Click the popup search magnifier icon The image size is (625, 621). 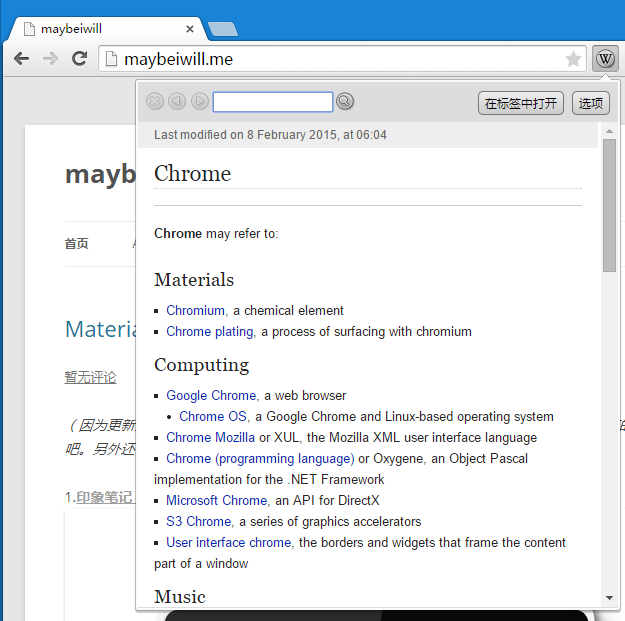click(x=345, y=101)
